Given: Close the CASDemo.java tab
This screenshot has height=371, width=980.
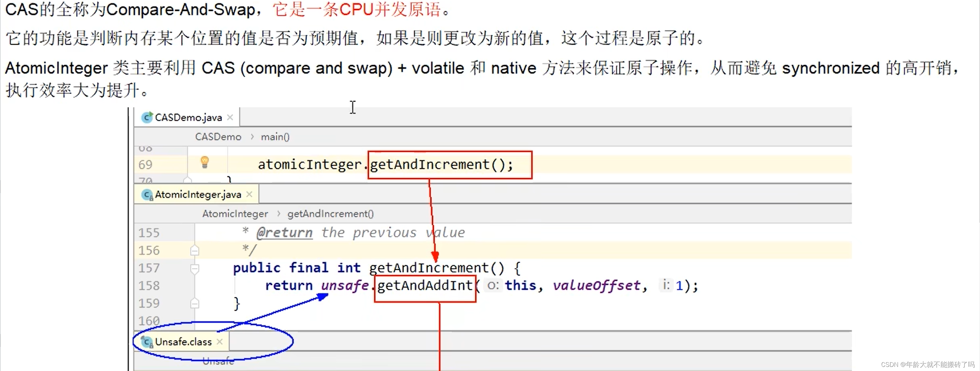Looking at the screenshot, I should tap(230, 117).
